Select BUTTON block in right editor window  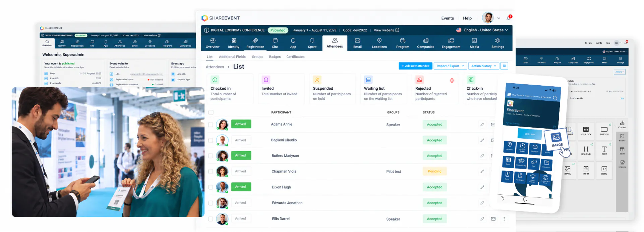(x=604, y=131)
